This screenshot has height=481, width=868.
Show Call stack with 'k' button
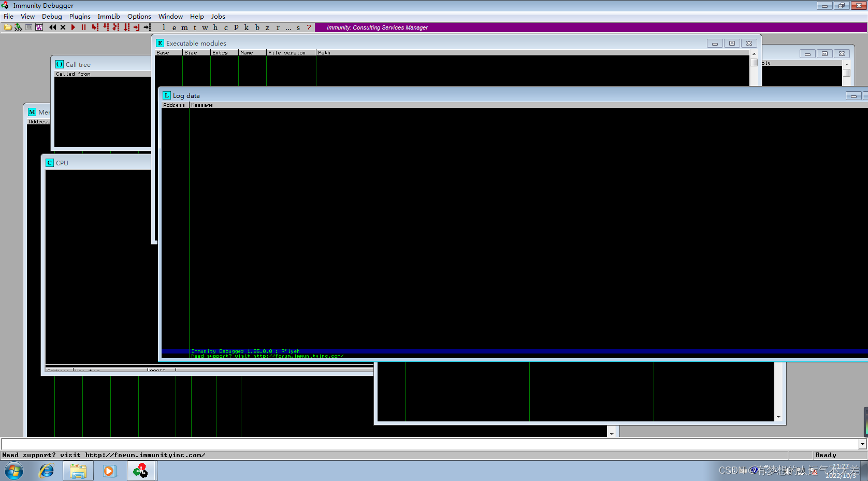[x=247, y=27]
